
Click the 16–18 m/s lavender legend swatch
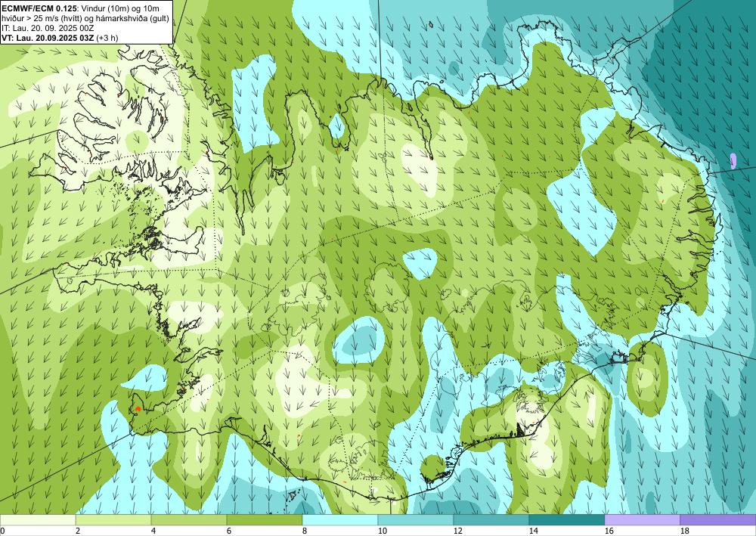click(642, 520)
